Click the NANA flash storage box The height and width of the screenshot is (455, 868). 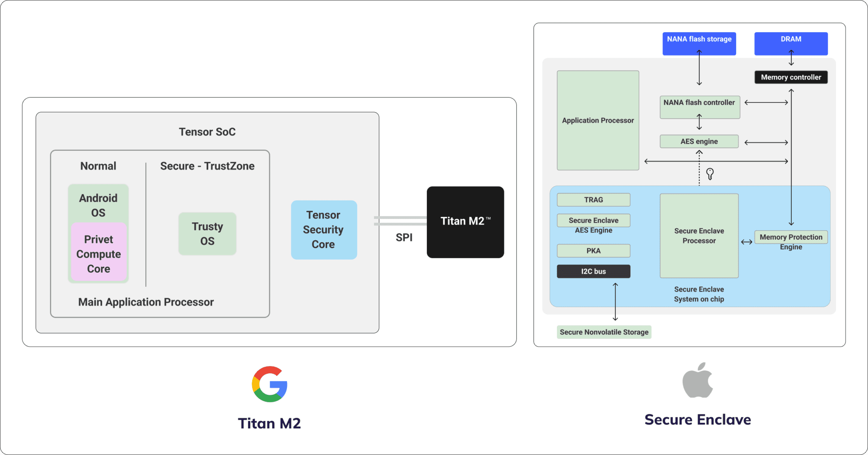[x=699, y=43]
